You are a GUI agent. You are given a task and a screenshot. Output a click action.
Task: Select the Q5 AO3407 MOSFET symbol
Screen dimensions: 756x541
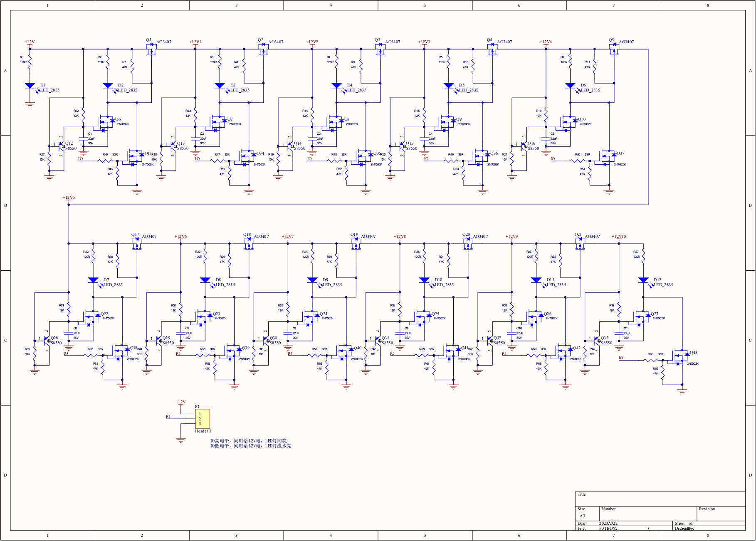click(x=614, y=50)
